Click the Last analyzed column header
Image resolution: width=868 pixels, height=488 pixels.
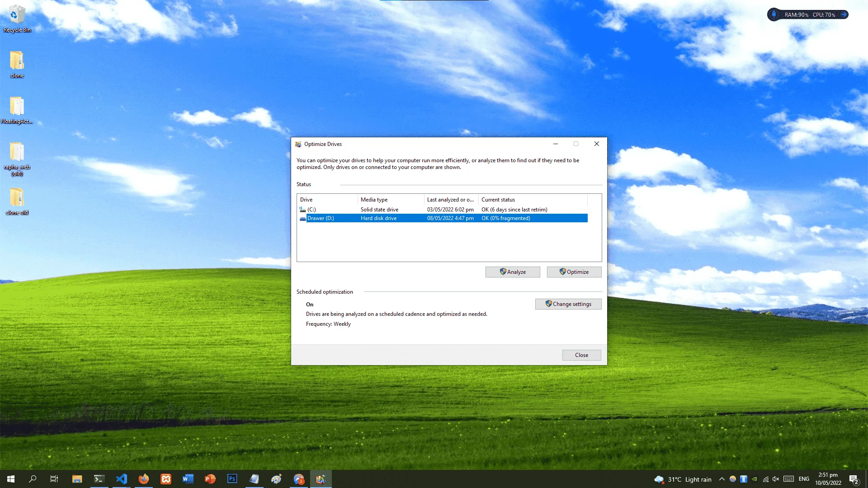click(x=451, y=200)
